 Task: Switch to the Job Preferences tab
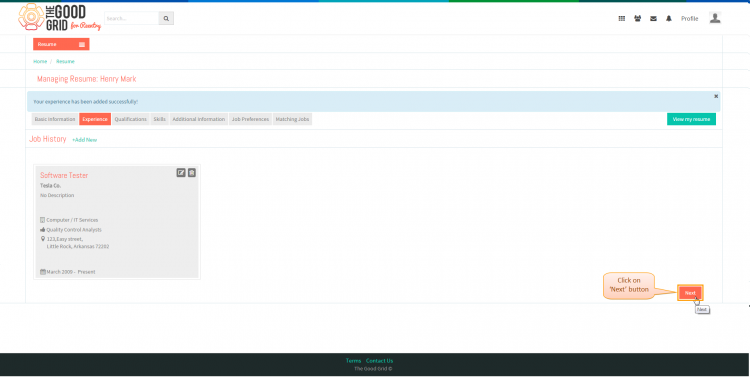pos(250,119)
